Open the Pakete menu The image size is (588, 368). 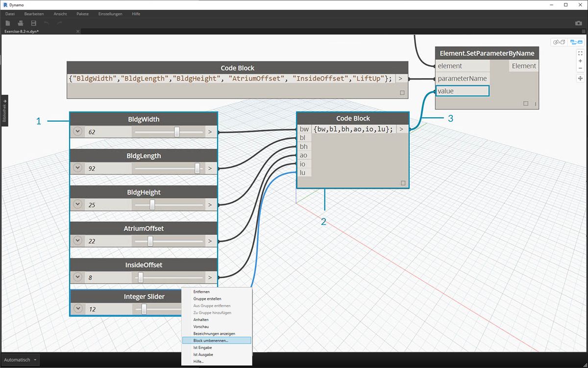coord(83,14)
